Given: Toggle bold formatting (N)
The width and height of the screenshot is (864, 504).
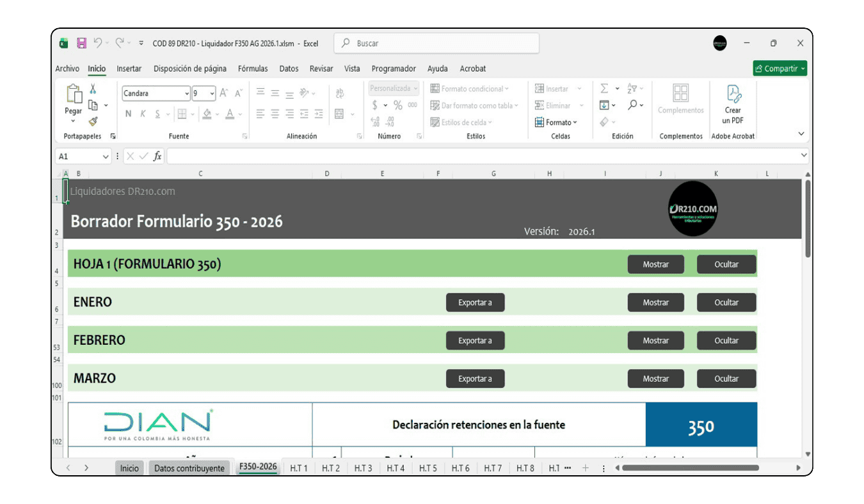Looking at the screenshot, I should coord(128,114).
